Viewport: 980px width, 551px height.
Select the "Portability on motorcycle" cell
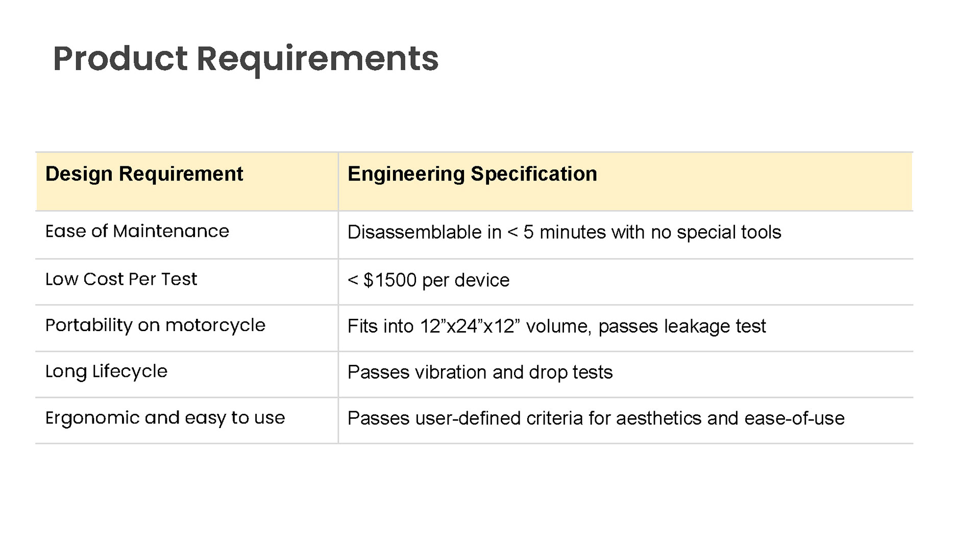[x=155, y=325]
